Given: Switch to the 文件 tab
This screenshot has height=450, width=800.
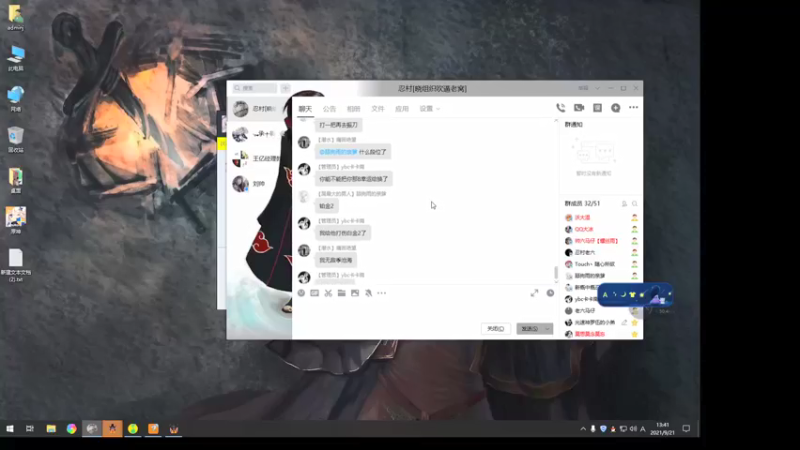Looking at the screenshot, I should click(x=378, y=109).
